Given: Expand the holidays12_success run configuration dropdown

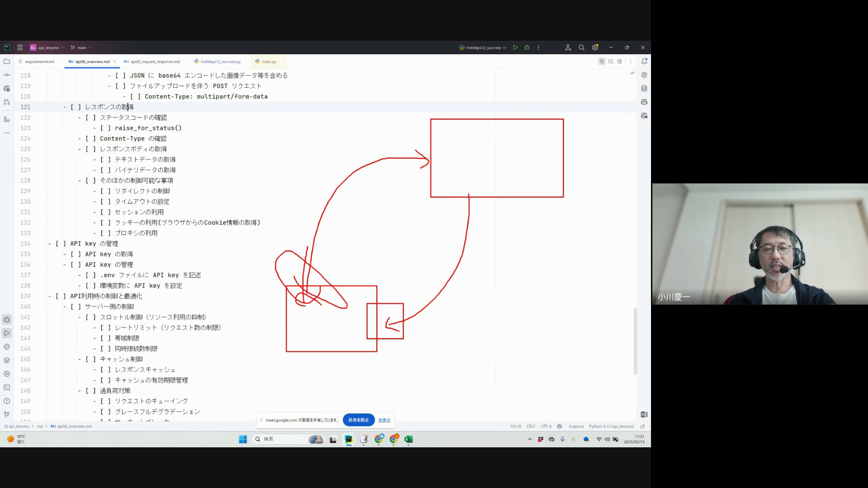Looking at the screenshot, I should (483, 47).
